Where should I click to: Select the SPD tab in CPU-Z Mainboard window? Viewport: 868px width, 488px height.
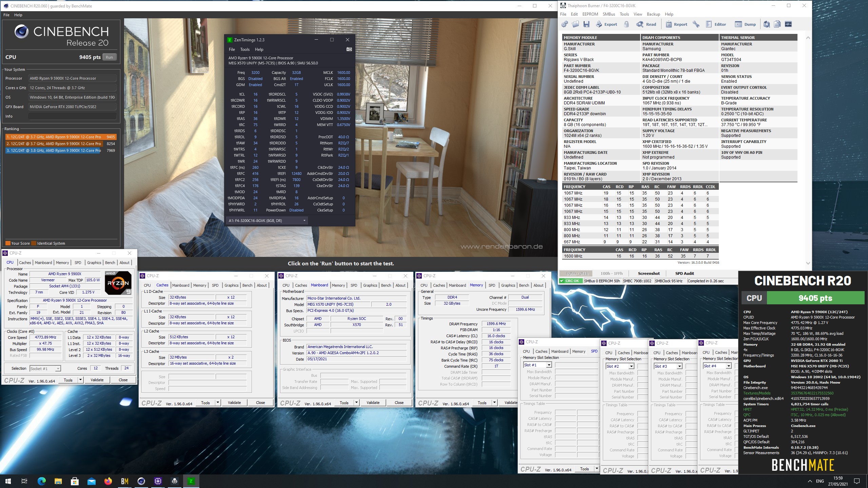pos(354,285)
